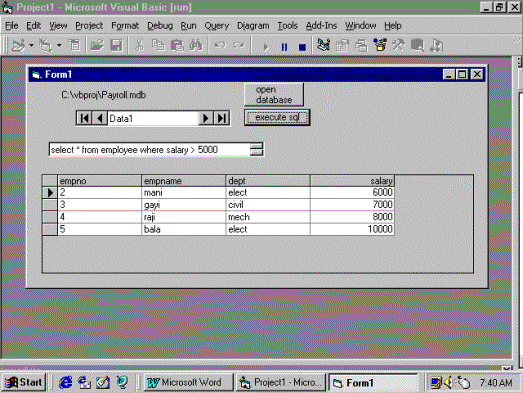The width and height of the screenshot is (523, 393).
Task: Open the Query menu
Action: coord(217,26)
